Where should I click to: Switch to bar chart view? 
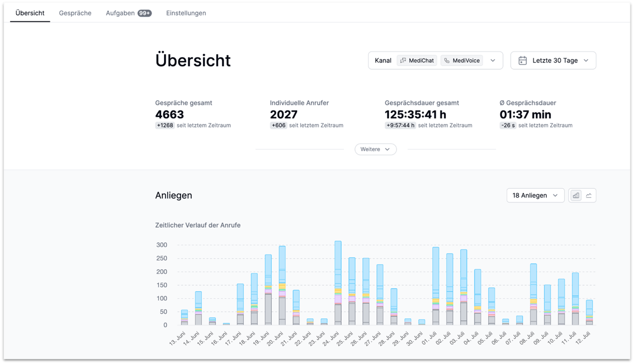pyautogui.click(x=576, y=195)
